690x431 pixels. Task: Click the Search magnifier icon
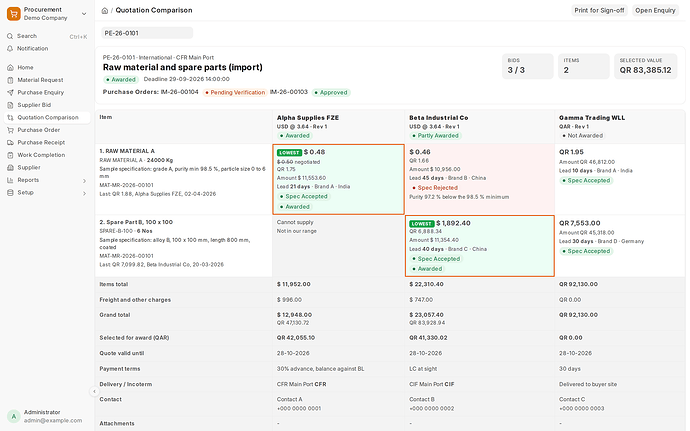(x=10, y=36)
